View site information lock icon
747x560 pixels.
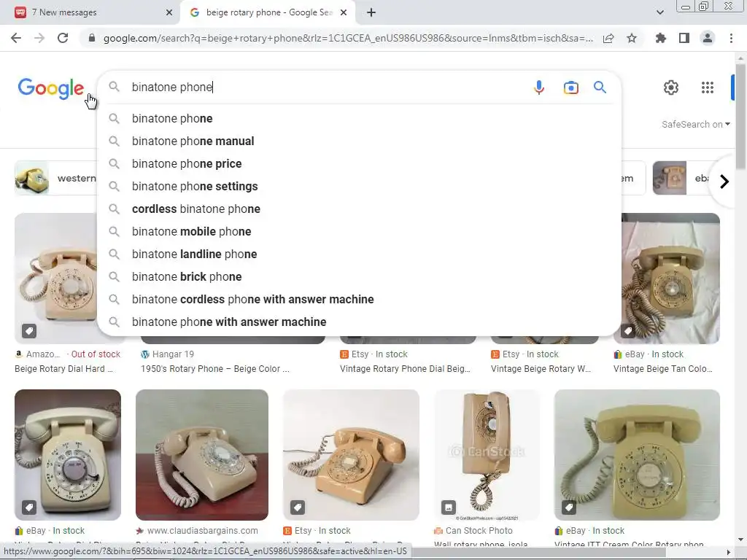(x=92, y=38)
